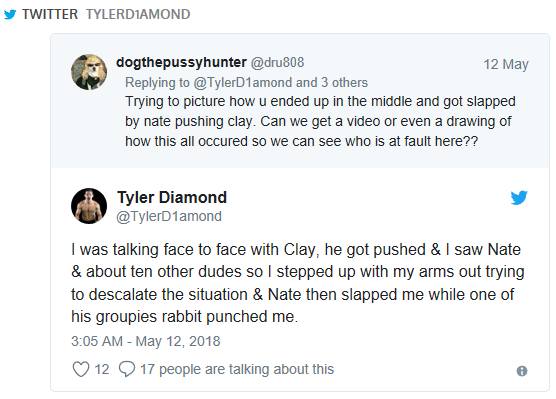Click the blue Twitter logo beside Tyler Diamond
Screen dimensions: 556x399
[519, 198]
